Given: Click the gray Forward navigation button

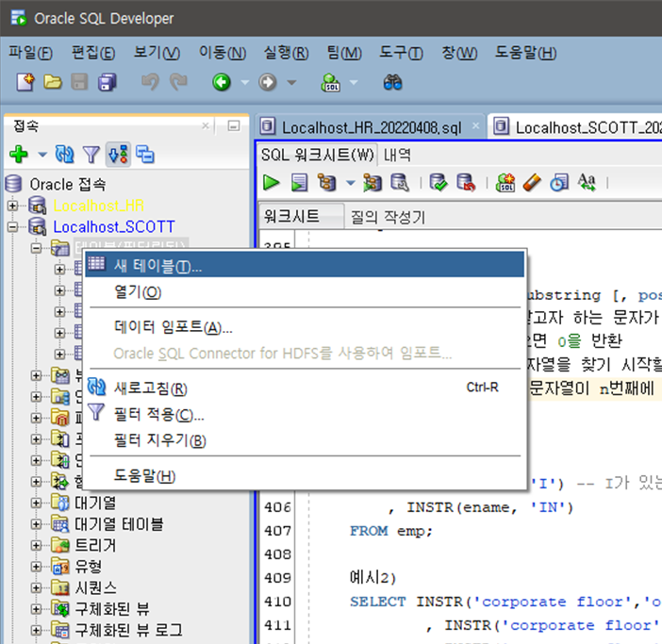Looking at the screenshot, I should pos(268,82).
